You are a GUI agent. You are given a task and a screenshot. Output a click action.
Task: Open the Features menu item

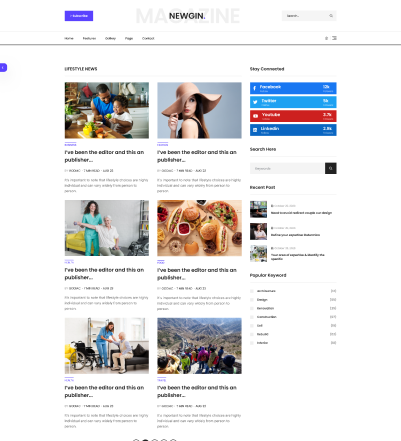tap(89, 38)
